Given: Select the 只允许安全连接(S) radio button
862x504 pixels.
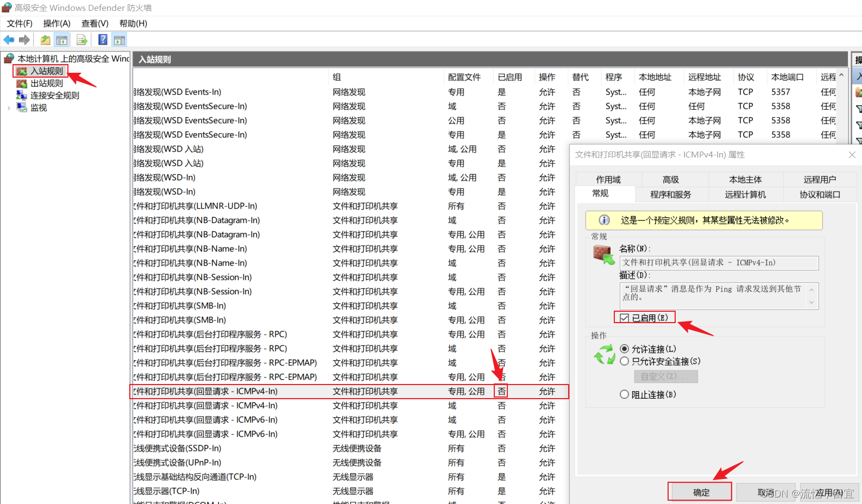Looking at the screenshot, I should (x=624, y=361).
